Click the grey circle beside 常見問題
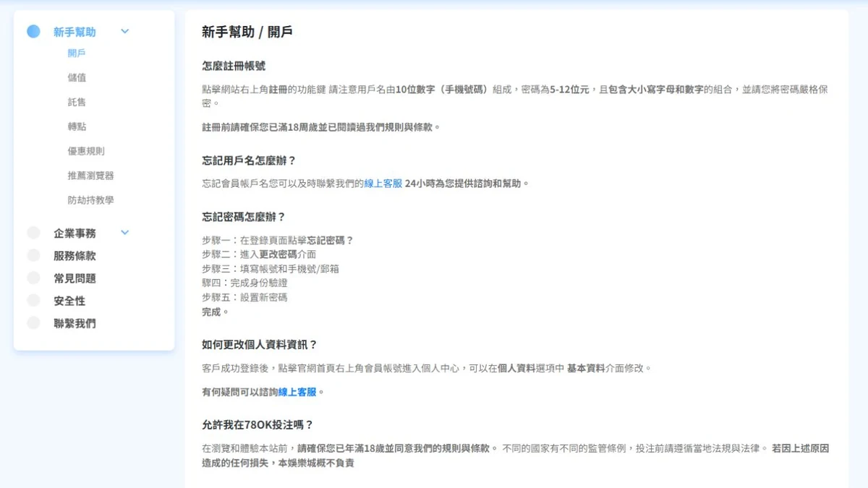Image resolution: width=868 pixels, height=488 pixels. click(x=33, y=278)
